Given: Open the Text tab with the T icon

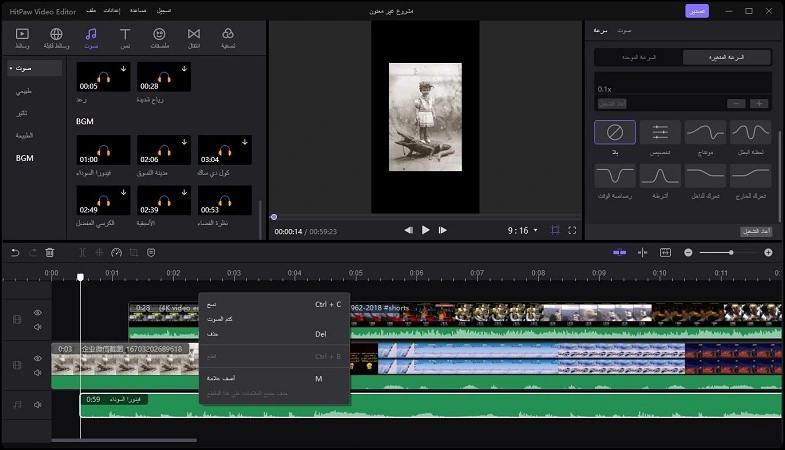Looking at the screenshot, I should pos(125,38).
